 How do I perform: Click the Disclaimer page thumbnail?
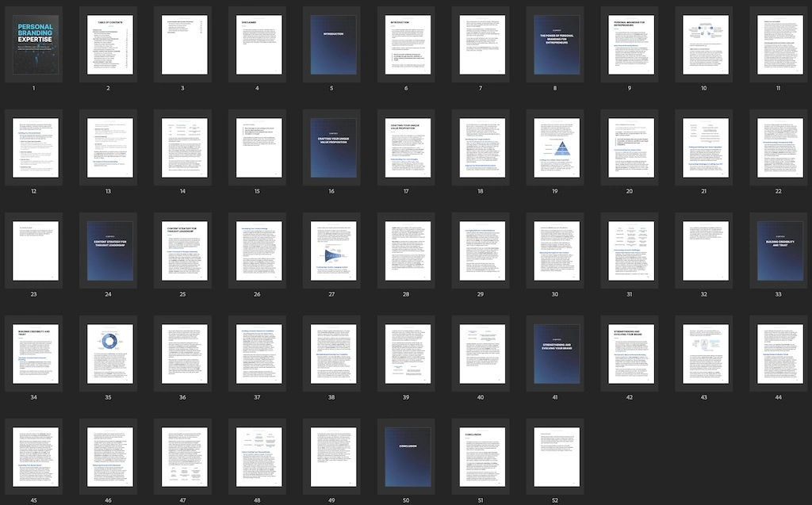(x=257, y=45)
